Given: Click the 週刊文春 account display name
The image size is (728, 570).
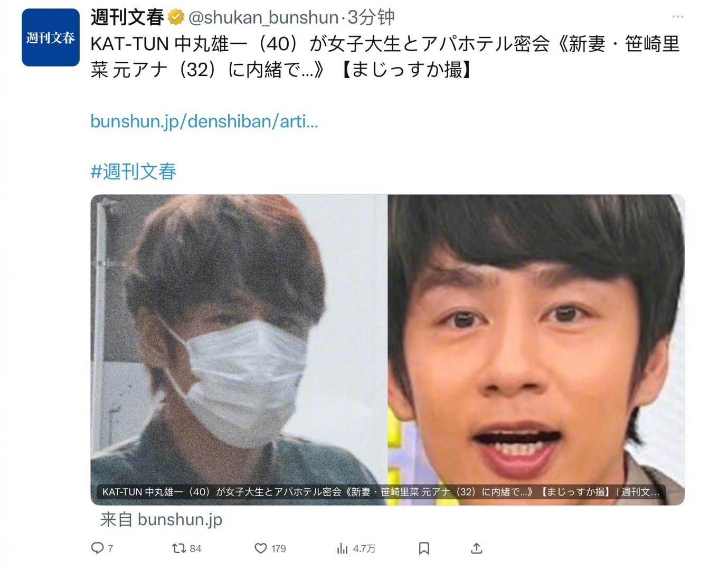Looking at the screenshot, I should coord(127,17).
